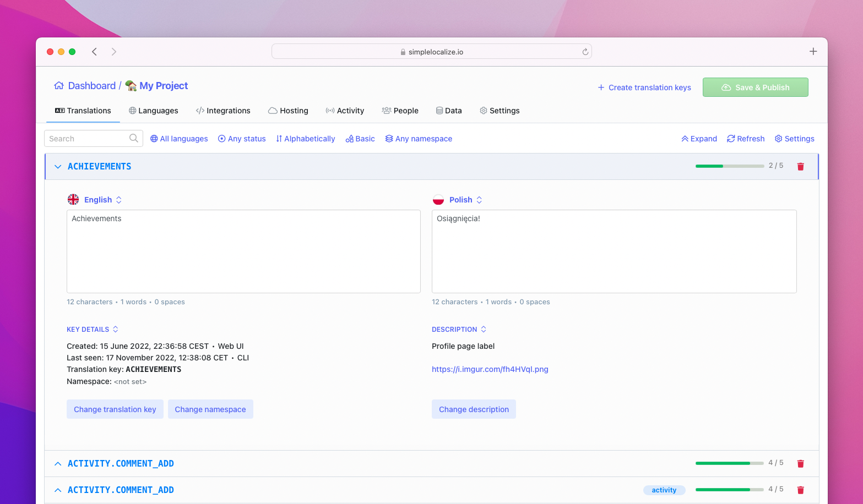Screen dimensions: 863x504
Task: Delete ACTIVITY.COMMENT_ADD key without namespace tag
Action: [801, 463]
